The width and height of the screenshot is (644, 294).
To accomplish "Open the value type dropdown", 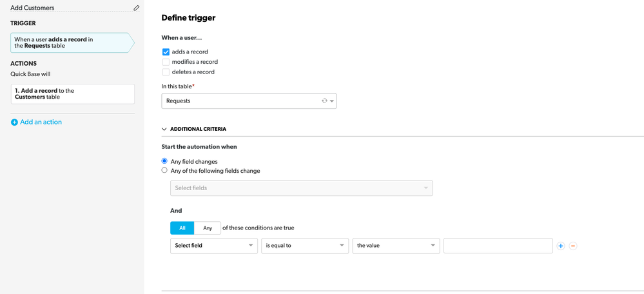I will coord(396,246).
